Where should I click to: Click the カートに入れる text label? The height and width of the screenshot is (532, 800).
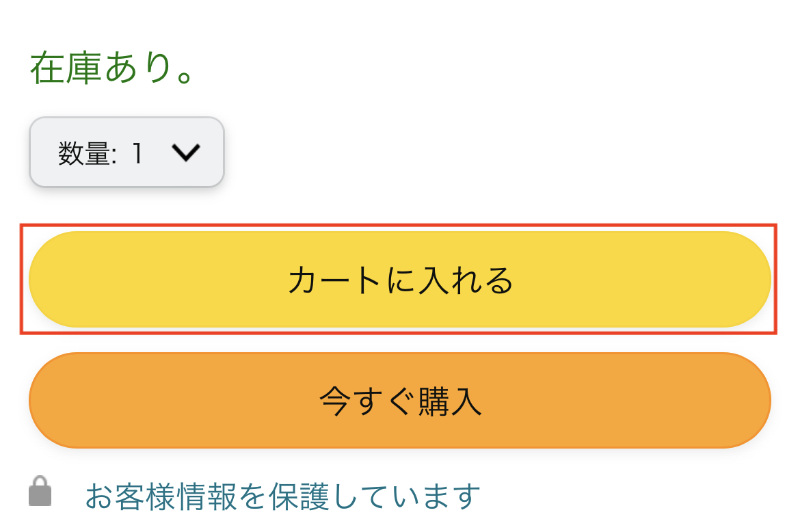(400, 280)
